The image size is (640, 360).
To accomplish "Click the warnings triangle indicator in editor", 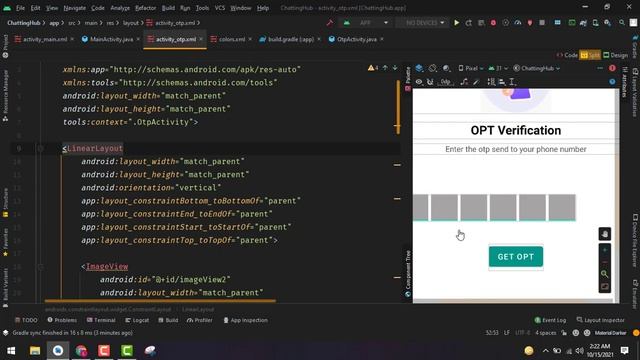I will (x=373, y=68).
